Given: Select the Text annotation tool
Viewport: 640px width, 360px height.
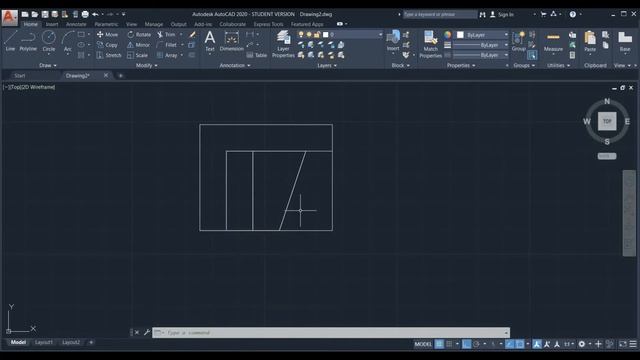Looking at the screenshot, I should tap(210, 41).
